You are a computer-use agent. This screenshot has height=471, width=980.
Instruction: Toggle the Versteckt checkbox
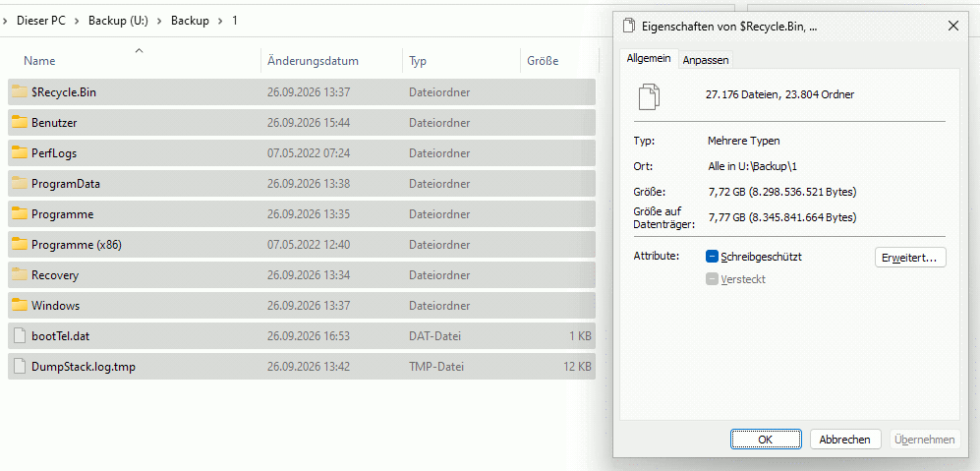coord(712,279)
